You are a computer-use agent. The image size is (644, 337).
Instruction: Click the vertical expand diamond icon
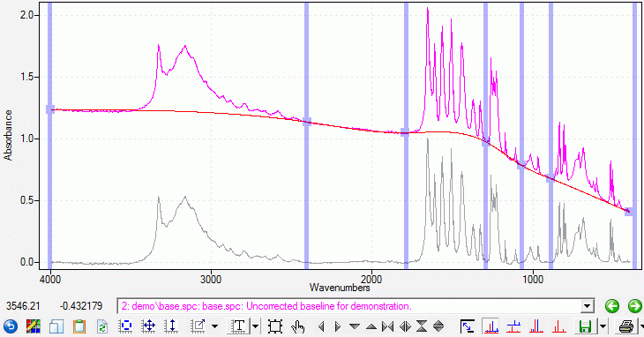pyautogui.click(x=438, y=326)
